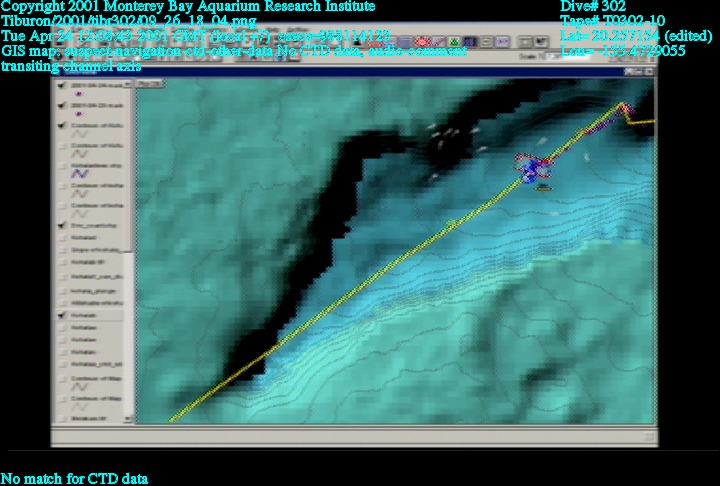Select the checked, highlighted Kohala layer name
This screenshot has width=720, height=486.
pos(85,315)
